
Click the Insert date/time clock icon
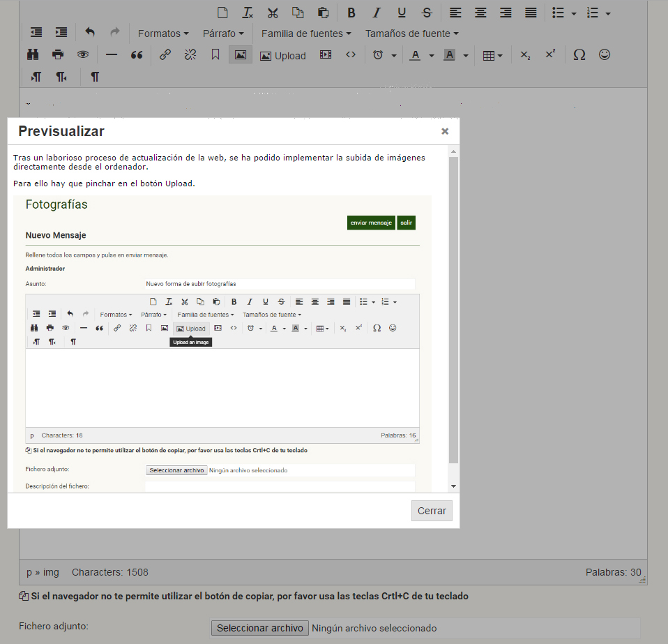pos(378,54)
